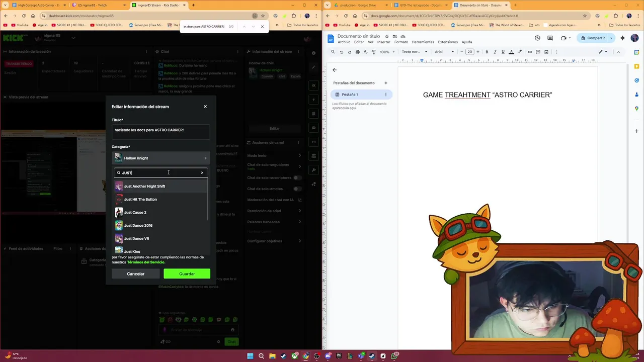Viewport: 644px width, 362px height.
Task: Open Pestaña 1 three-dot options
Action: point(386,95)
